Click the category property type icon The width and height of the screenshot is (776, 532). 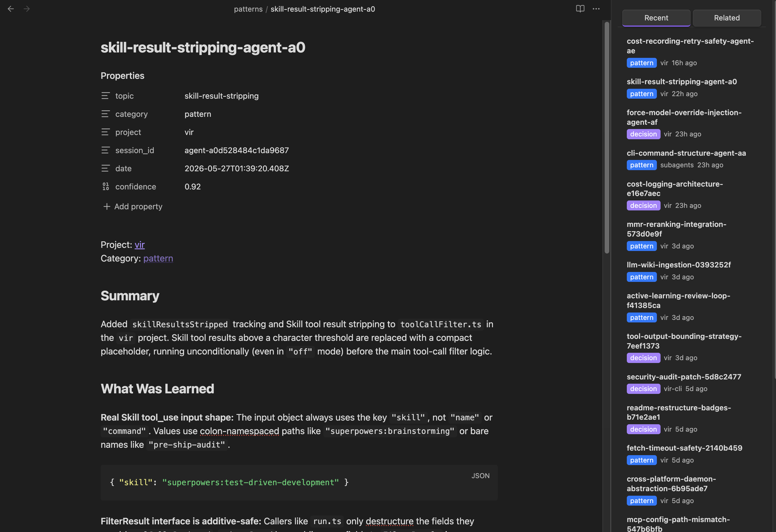click(105, 114)
